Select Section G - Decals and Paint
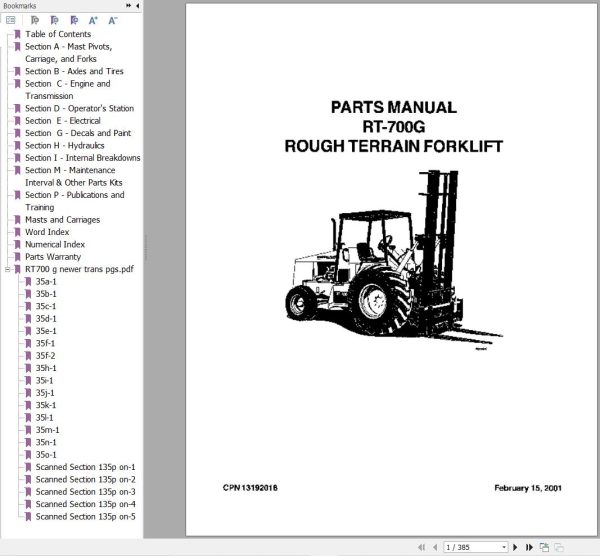This screenshot has height=556, width=600. [78, 133]
